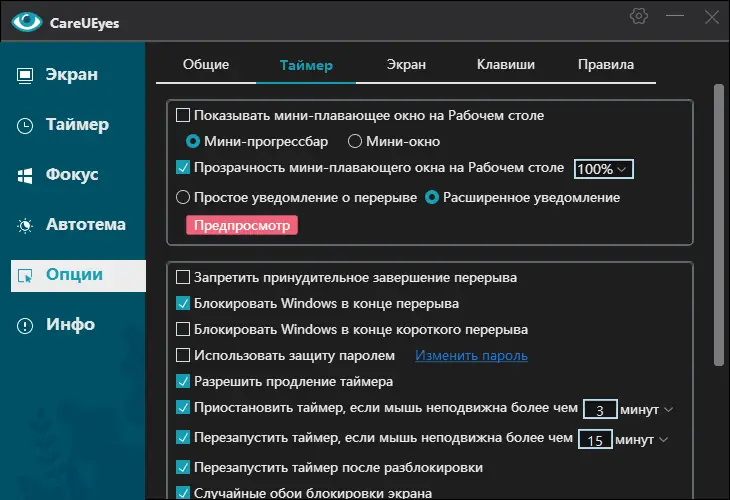The image size is (730, 500).
Task: Select the Мини-прогрессбар radio option
Action: coord(193,141)
